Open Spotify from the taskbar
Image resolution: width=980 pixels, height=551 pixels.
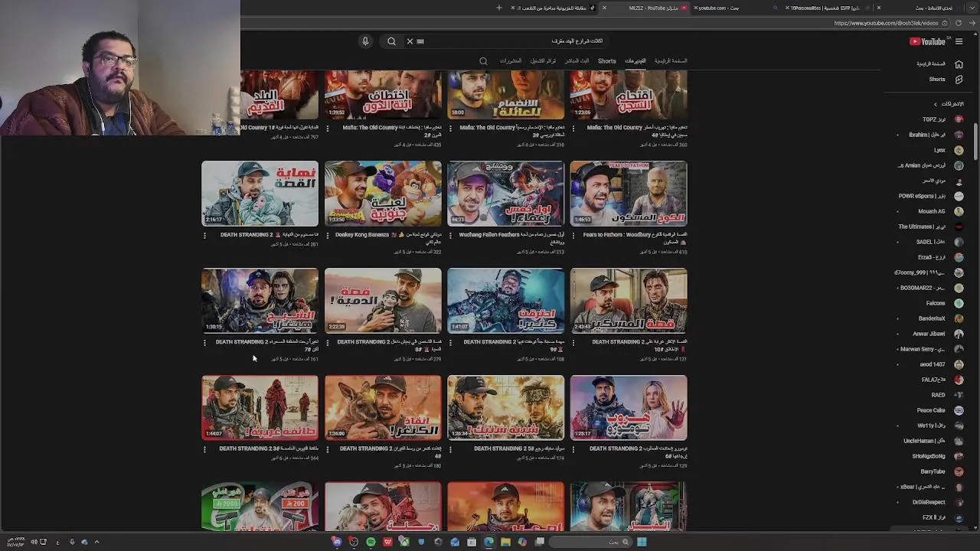(371, 542)
